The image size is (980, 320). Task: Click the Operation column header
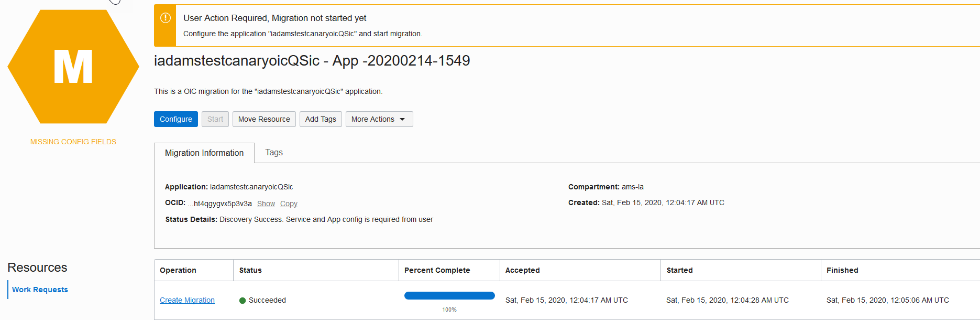click(178, 270)
